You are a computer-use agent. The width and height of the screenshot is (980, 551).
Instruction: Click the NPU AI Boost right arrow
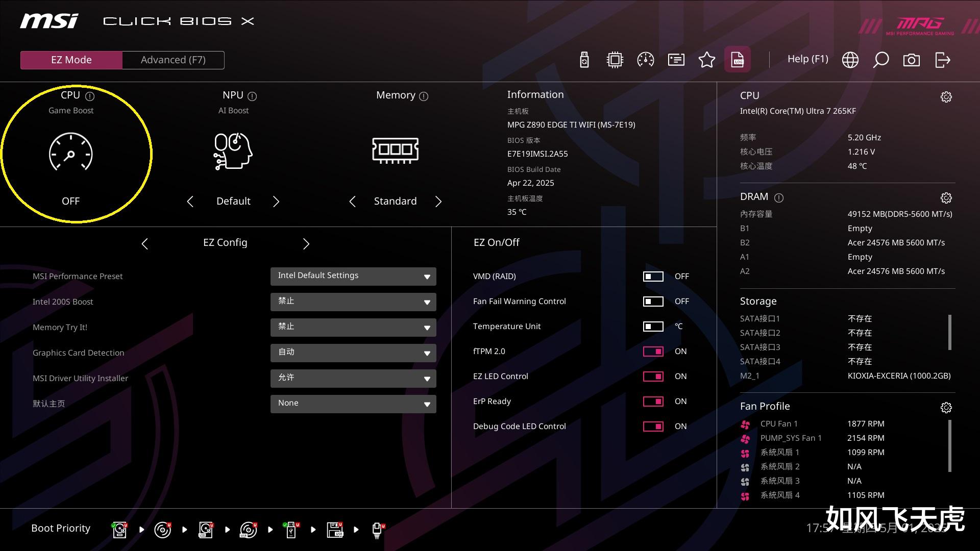click(276, 202)
